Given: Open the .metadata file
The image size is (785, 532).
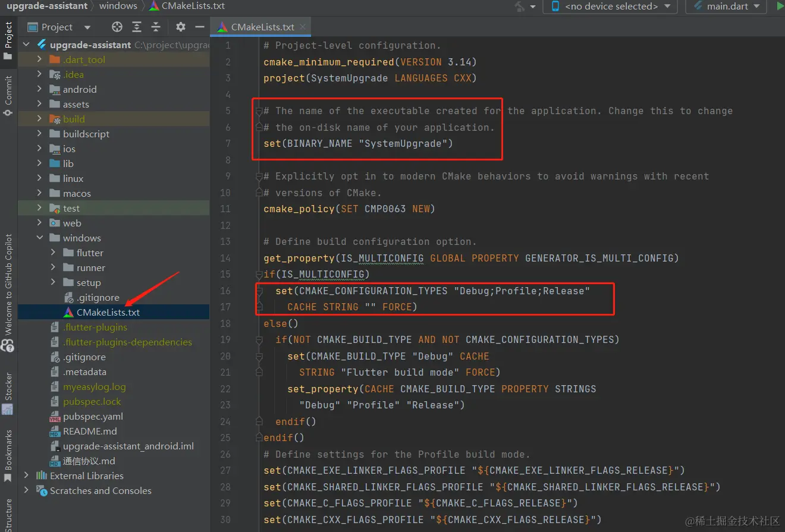Looking at the screenshot, I should (x=84, y=372).
